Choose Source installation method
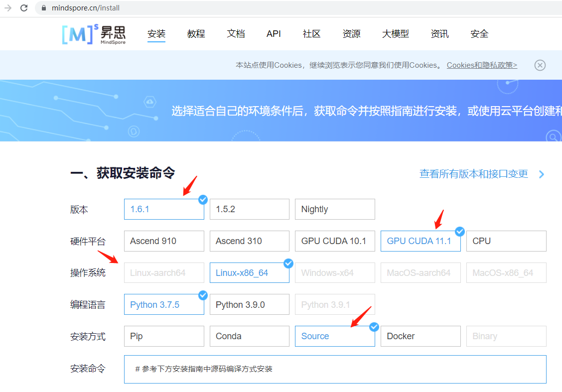The image size is (562, 392). click(x=335, y=336)
